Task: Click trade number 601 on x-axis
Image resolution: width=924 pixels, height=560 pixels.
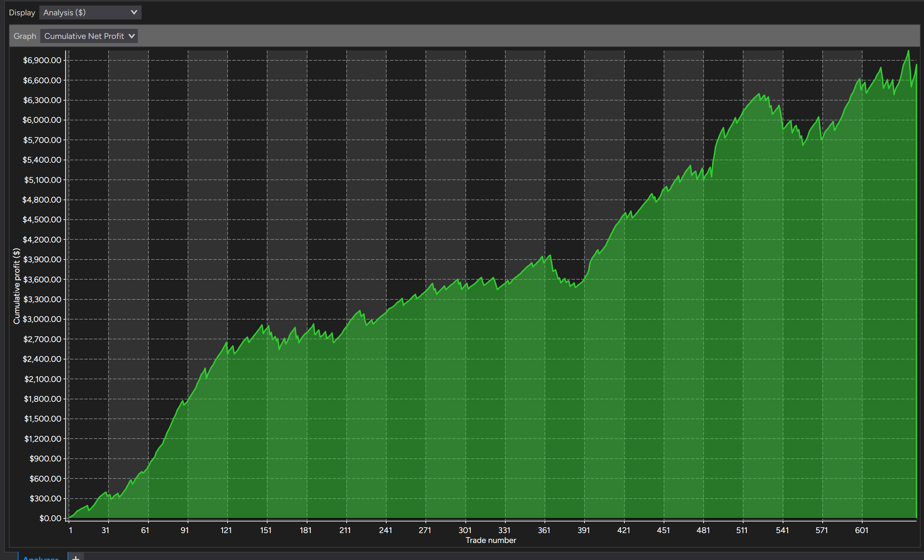Action: click(x=862, y=530)
